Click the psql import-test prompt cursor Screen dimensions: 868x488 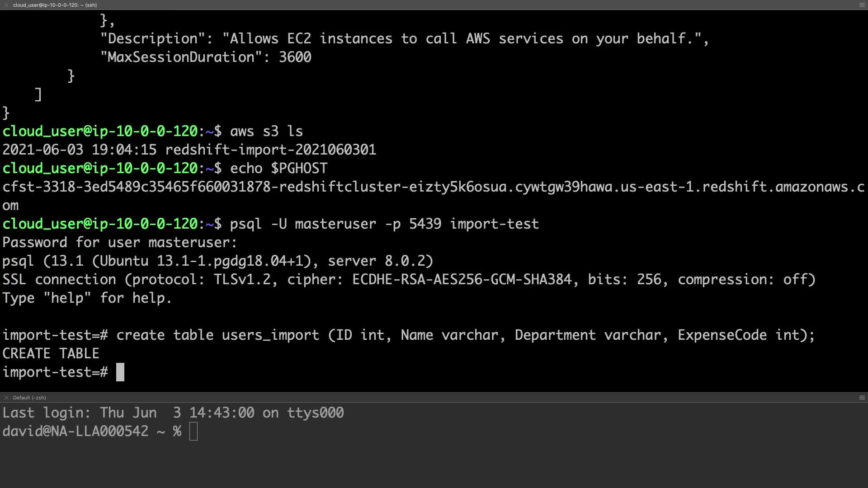120,372
